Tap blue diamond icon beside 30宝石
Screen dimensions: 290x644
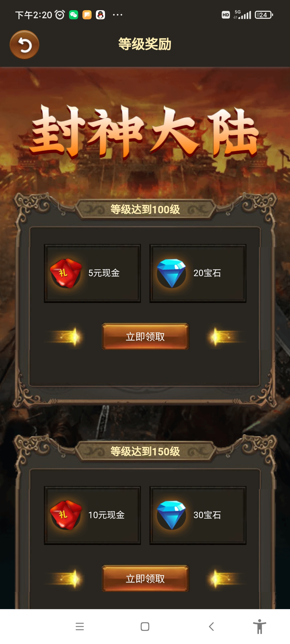point(171,515)
